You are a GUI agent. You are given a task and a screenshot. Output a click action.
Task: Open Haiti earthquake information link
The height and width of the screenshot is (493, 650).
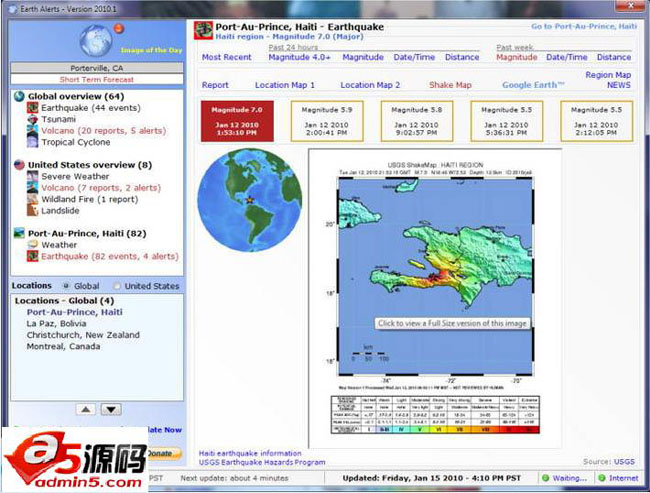[250, 453]
